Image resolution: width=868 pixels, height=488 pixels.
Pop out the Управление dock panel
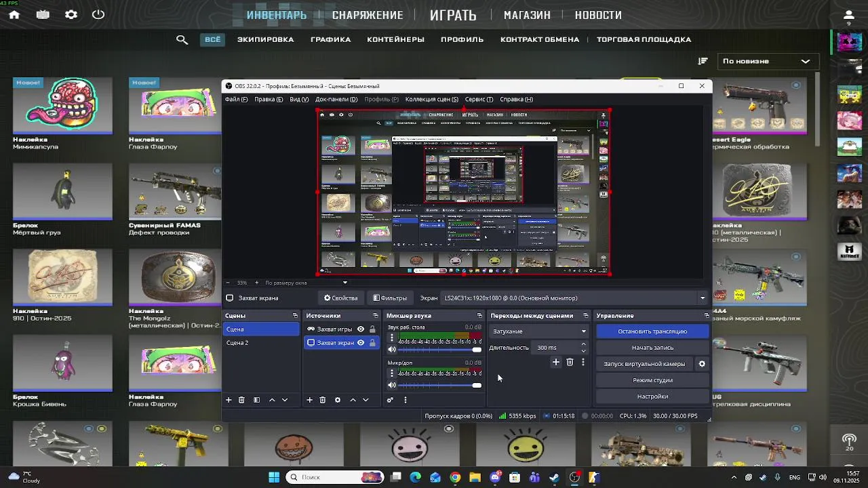point(707,316)
